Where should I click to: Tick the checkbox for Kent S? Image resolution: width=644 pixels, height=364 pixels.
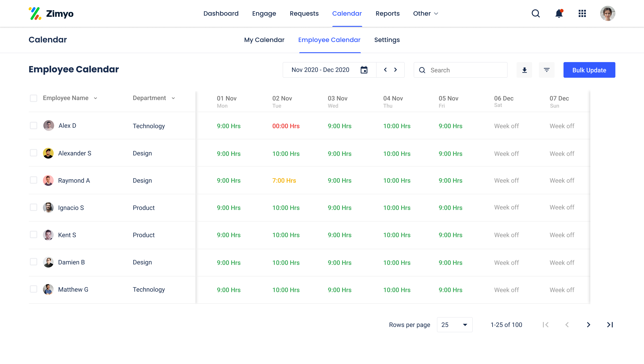[34, 235]
